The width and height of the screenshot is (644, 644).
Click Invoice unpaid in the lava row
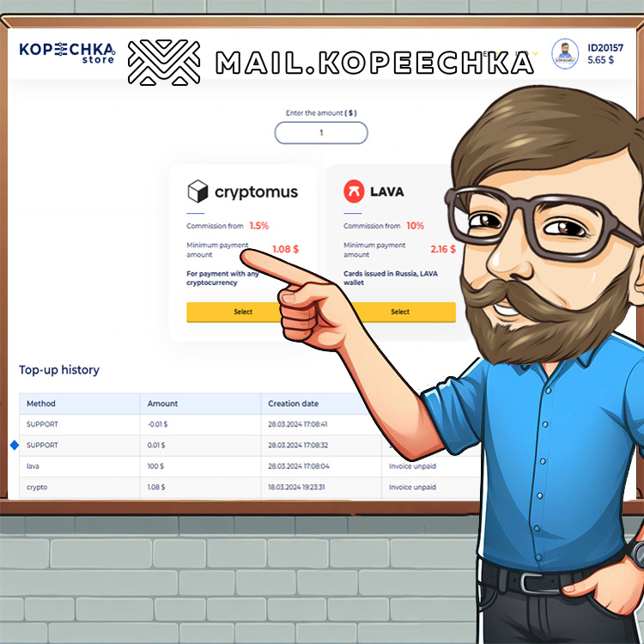pos(412,466)
